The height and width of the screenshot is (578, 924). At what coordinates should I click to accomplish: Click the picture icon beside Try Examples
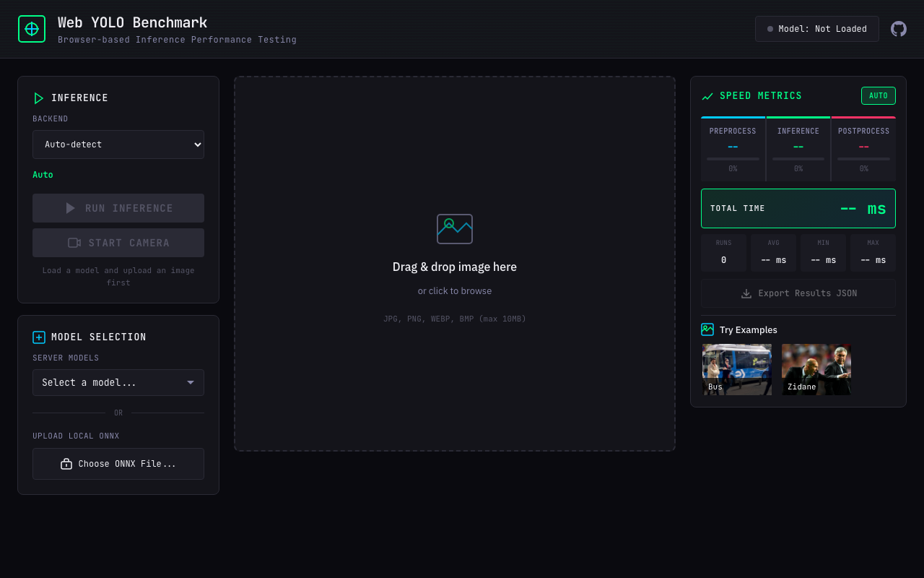coord(707,329)
